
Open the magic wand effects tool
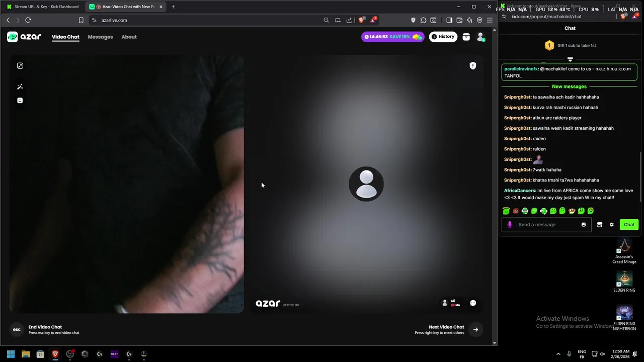20,87
